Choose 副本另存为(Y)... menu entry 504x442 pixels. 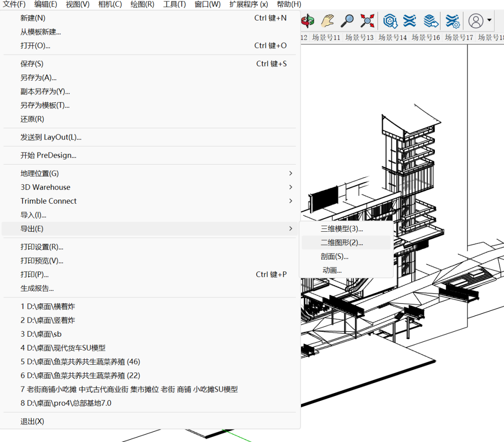(x=149, y=91)
